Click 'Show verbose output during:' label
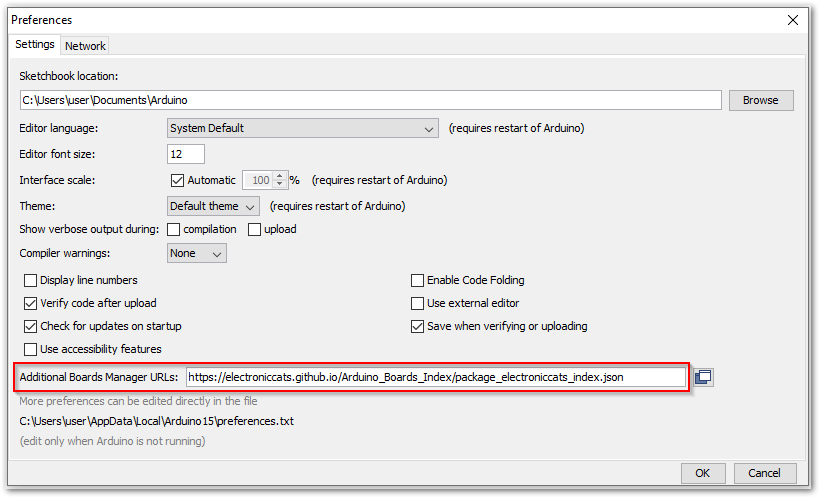 click(89, 230)
